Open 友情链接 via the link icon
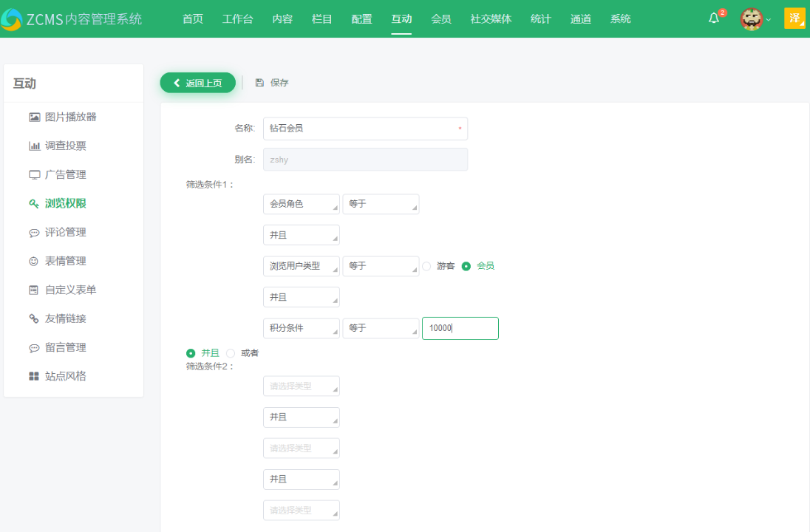Image resolution: width=810 pixels, height=532 pixels. (34, 318)
